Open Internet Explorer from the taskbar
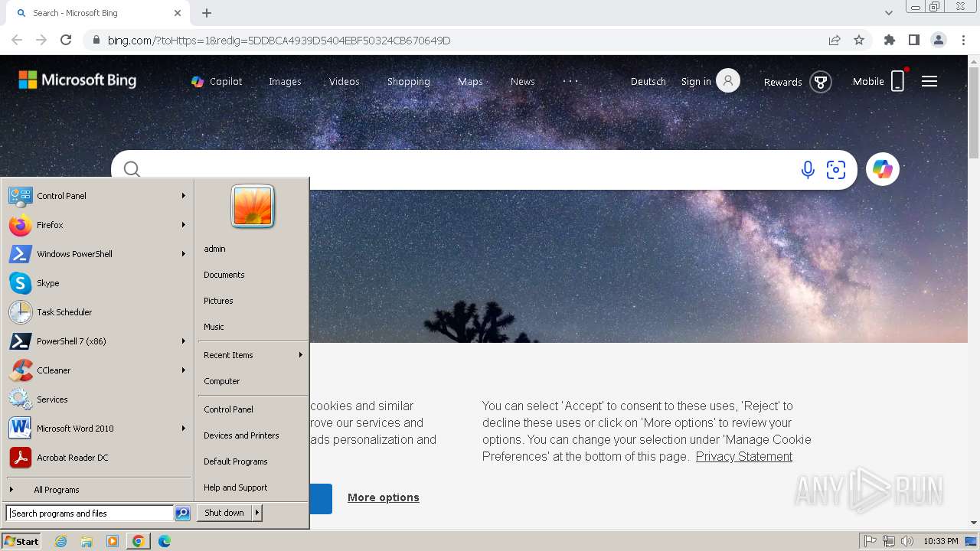Viewport: 980px width, 551px height. click(x=61, y=541)
